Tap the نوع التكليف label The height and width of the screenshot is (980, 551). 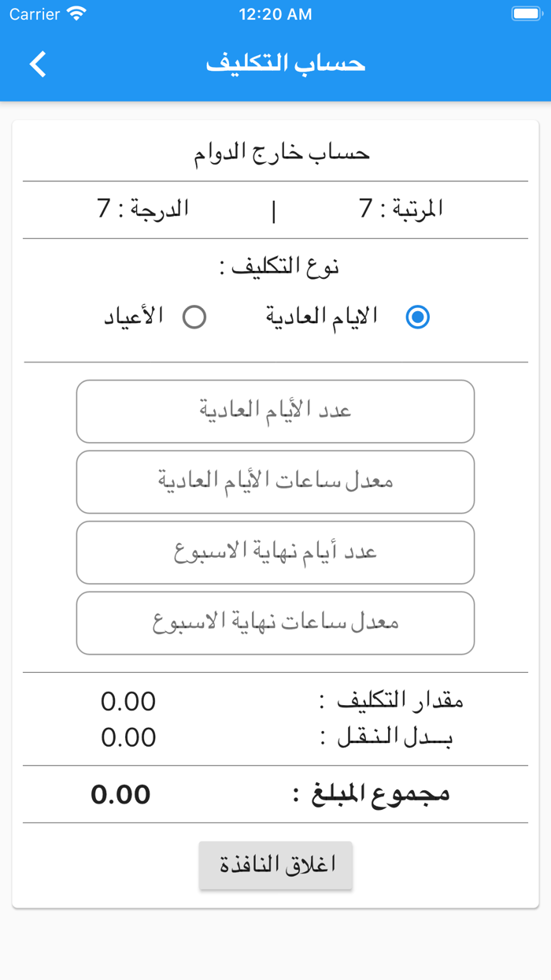coord(275,265)
